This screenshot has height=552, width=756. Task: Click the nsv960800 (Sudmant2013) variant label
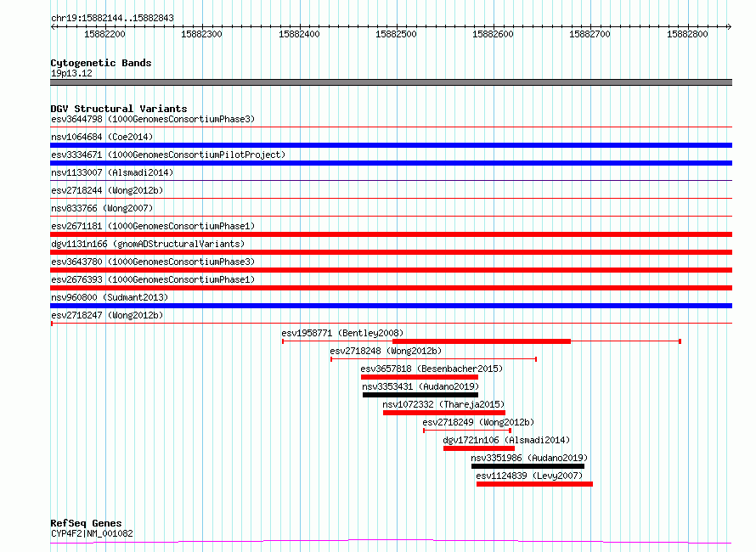coord(110,297)
